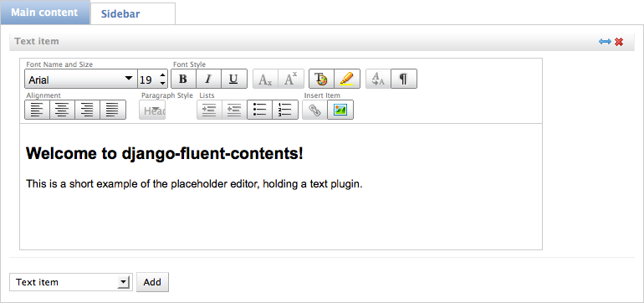Click the blue move arrows icon
Screen dimensions: 644x303
(605, 42)
